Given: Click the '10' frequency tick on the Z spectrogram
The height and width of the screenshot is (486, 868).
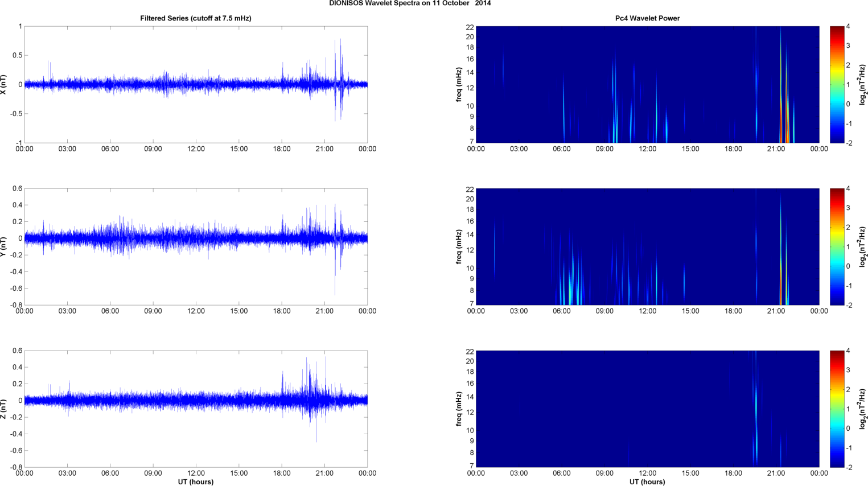Looking at the screenshot, I should click(x=470, y=430).
